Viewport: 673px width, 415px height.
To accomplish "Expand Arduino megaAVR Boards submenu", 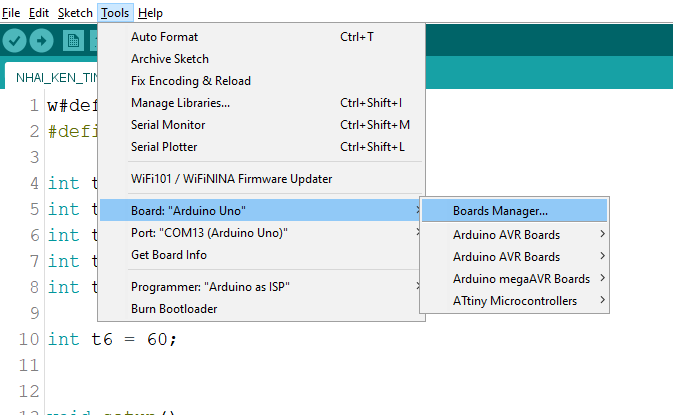I will [x=514, y=279].
